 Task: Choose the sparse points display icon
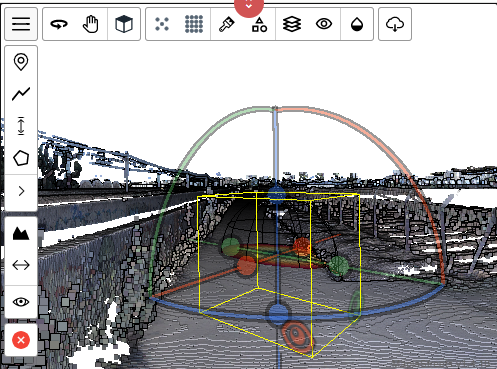pos(162,24)
